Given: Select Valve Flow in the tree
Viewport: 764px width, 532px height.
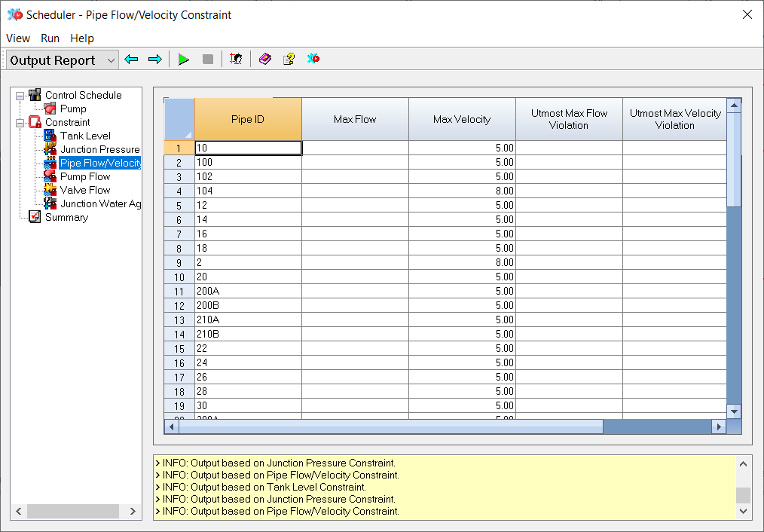Looking at the screenshot, I should click(85, 190).
